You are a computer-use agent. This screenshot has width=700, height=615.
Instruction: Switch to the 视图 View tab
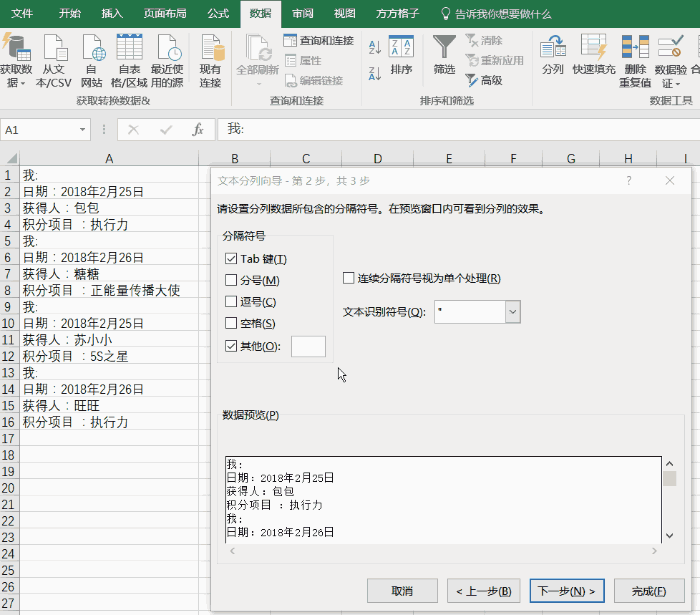pyautogui.click(x=345, y=13)
